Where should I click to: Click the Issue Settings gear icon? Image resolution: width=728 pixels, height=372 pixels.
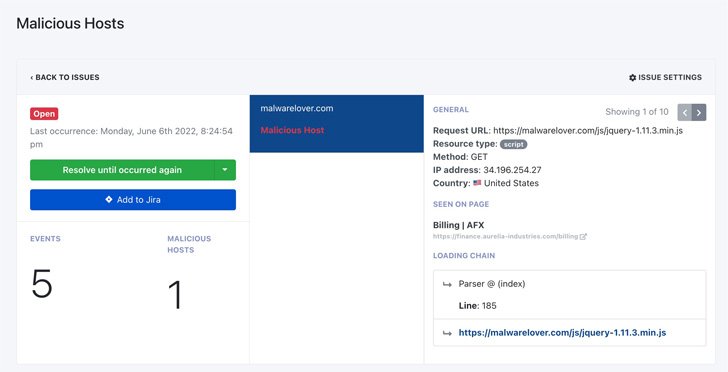tap(632, 78)
